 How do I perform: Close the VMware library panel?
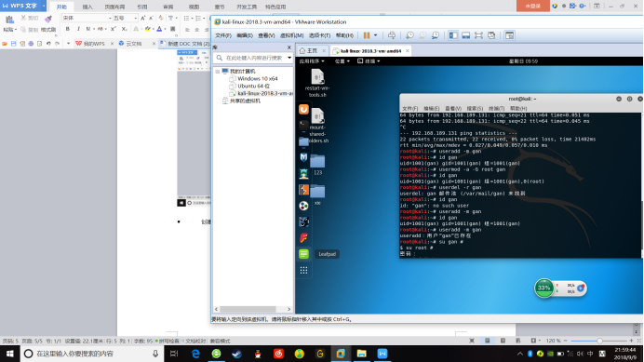288,47
